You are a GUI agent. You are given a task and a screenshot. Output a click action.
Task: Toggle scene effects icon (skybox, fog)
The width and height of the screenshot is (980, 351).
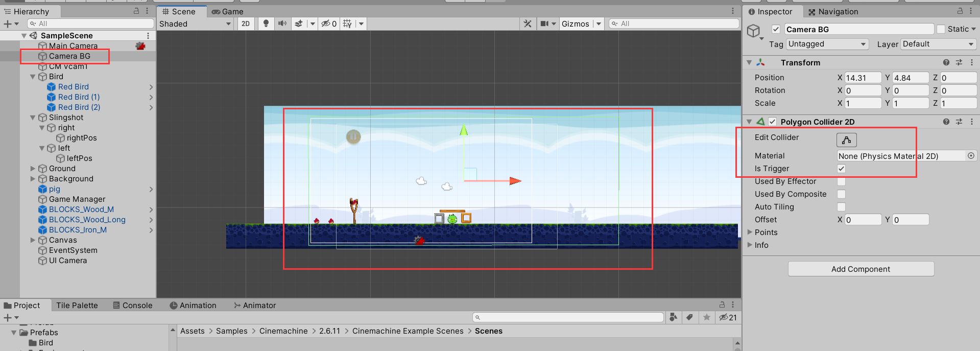299,24
